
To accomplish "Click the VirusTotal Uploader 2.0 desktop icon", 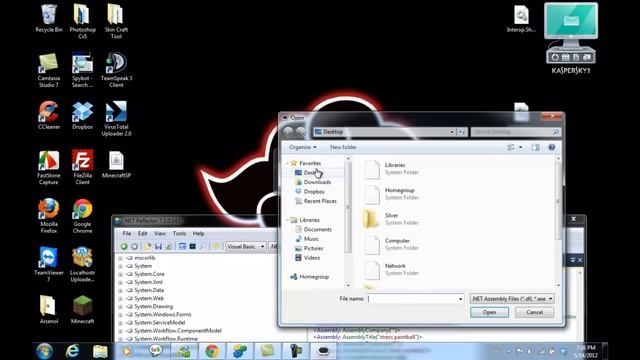I will point(116,119).
